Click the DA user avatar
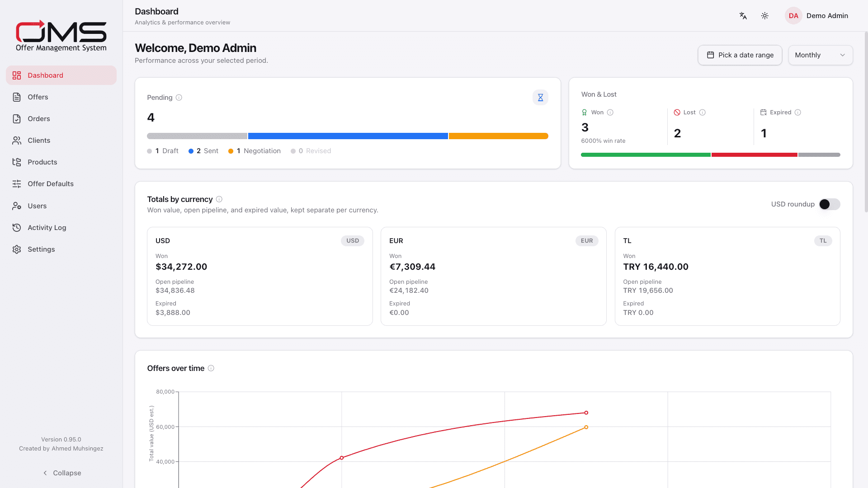 [x=793, y=16]
